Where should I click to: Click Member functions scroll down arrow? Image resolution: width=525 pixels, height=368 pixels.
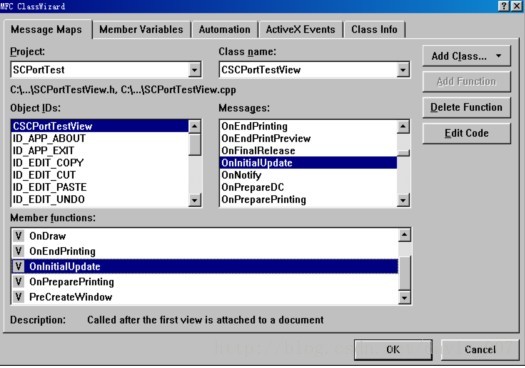coord(404,298)
